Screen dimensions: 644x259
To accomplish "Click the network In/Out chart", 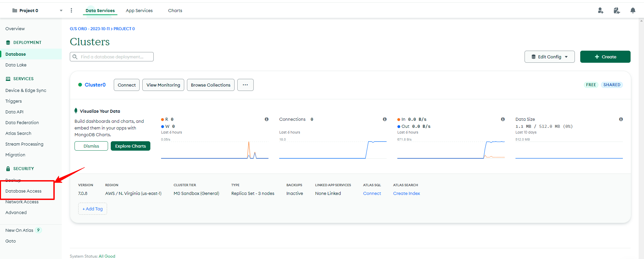I will 451,149.
